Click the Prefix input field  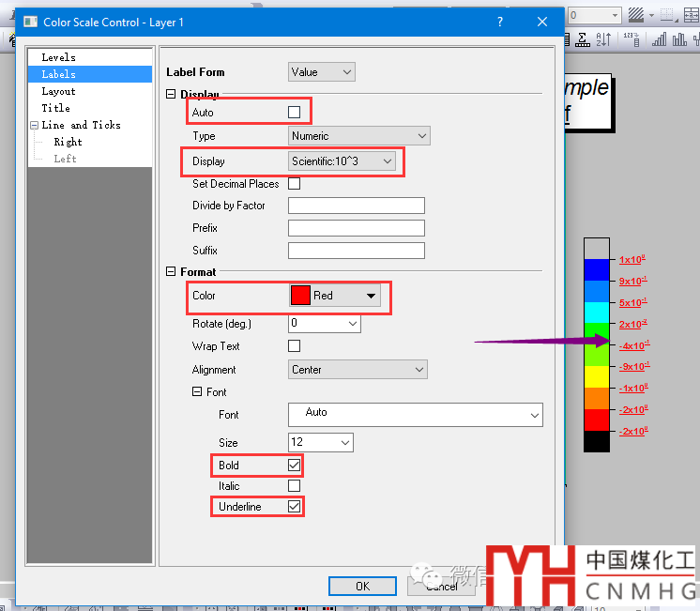coord(356,228)
